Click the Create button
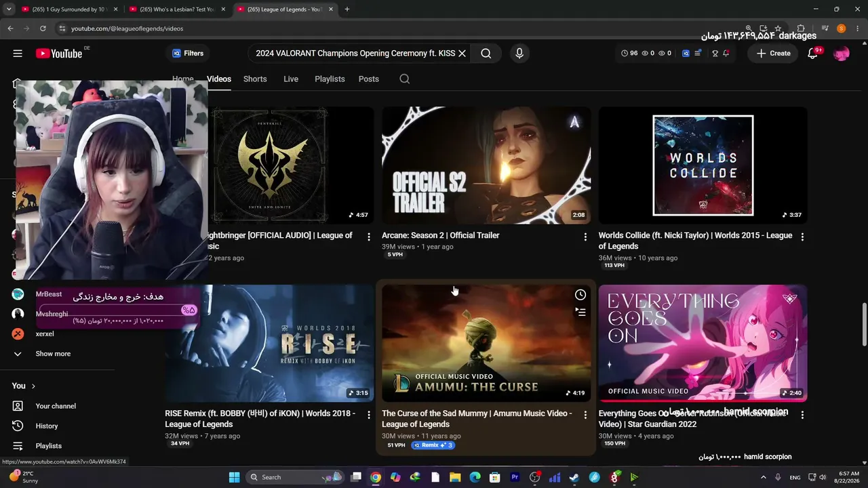868x488 pixels. 774,54
